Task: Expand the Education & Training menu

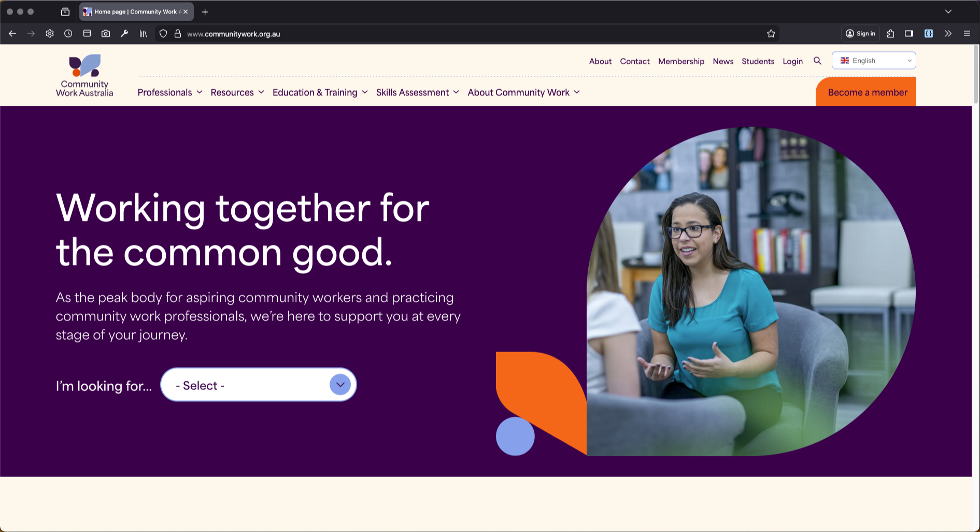Action: coord(320,92)
